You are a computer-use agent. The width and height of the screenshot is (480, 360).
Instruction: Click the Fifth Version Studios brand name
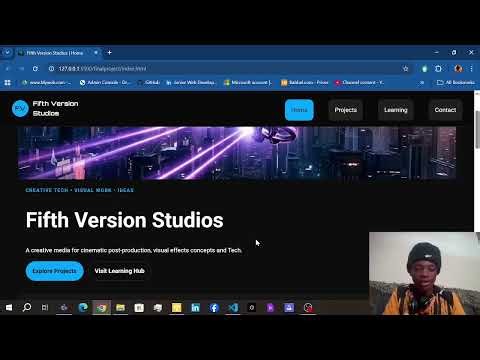click(55, 108)
